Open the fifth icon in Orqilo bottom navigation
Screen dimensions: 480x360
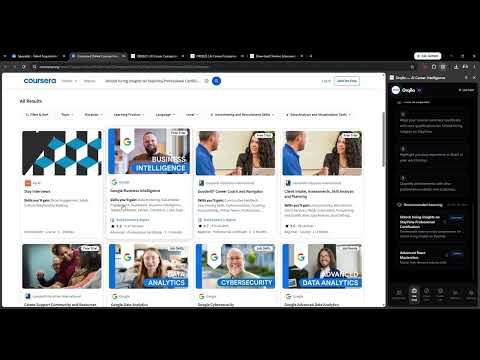pos(455,295)
